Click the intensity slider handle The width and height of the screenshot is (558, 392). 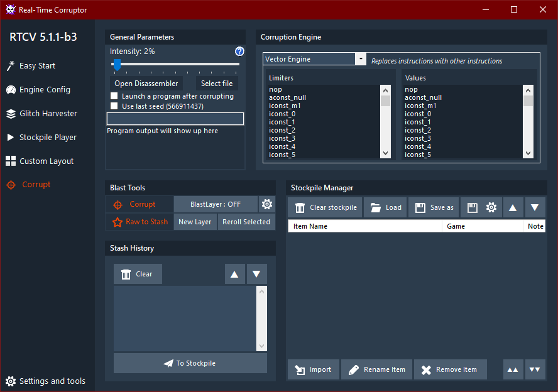click(x=117, y=65)
